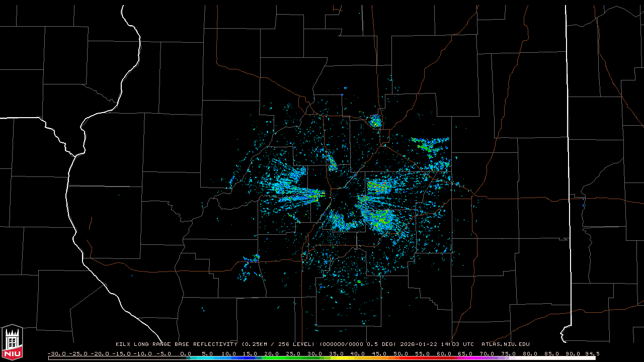
Task: Click the (000000/0000 0.5 DEG) text
Action: 358,344
